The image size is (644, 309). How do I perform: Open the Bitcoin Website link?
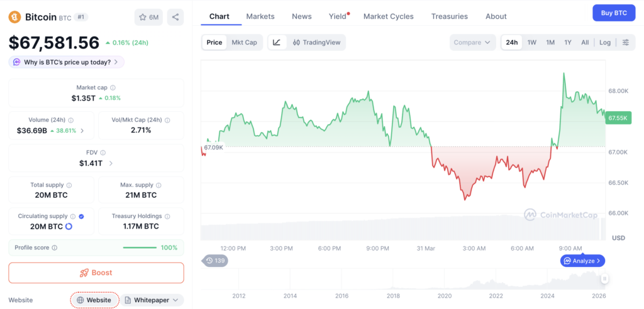(x=94, y=300)
